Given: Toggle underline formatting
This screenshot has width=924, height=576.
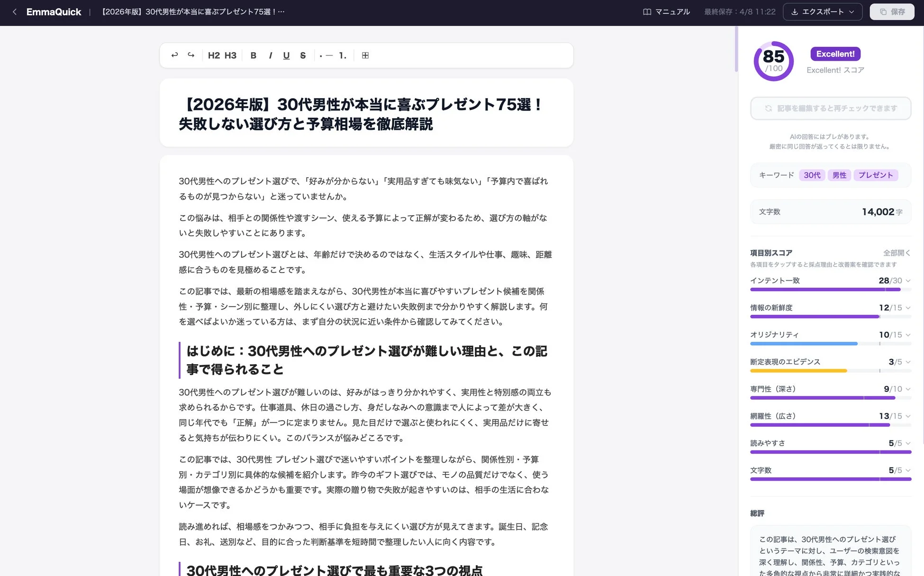Looking at the screenshot, I should tap(286, 55).
